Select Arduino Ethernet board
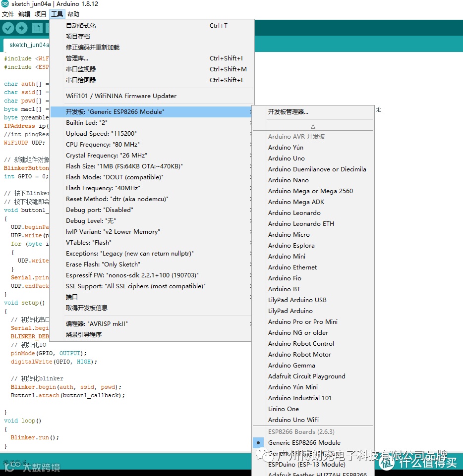Image resolution: width=463 pixels, height=476 pixels. click(313, 267)
